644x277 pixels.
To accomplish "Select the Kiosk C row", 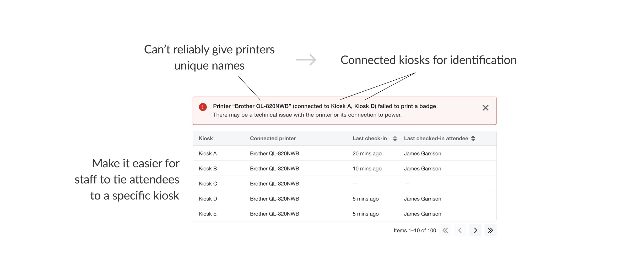I will (x=344, y=184).
